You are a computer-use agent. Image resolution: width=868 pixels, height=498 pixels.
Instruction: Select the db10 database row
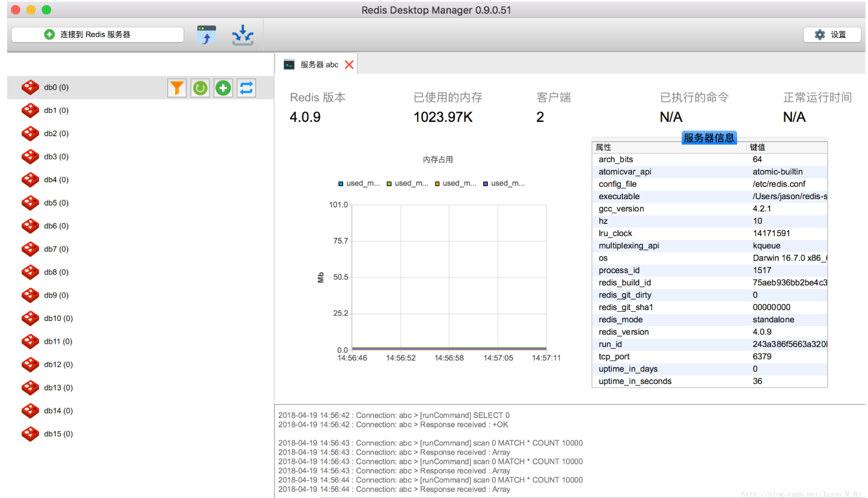pos(141,318)
